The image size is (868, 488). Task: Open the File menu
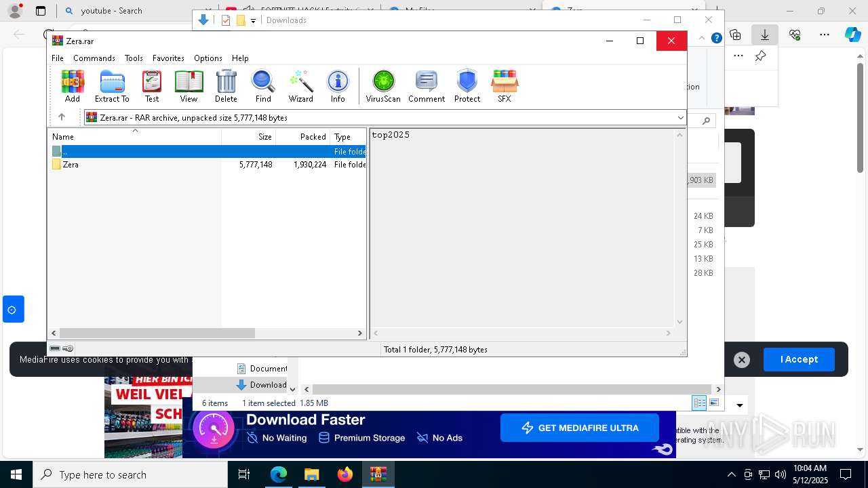[58, 58]
